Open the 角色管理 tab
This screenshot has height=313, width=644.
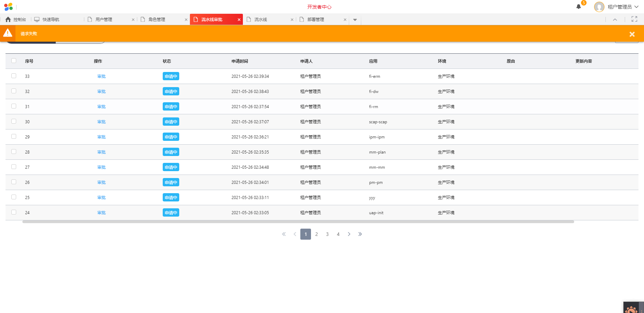pos(157,20)
